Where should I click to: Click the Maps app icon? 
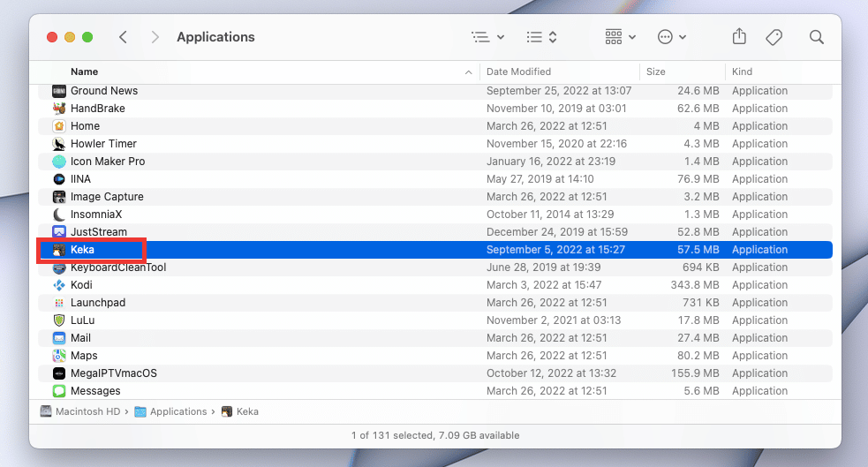(59, 356)
